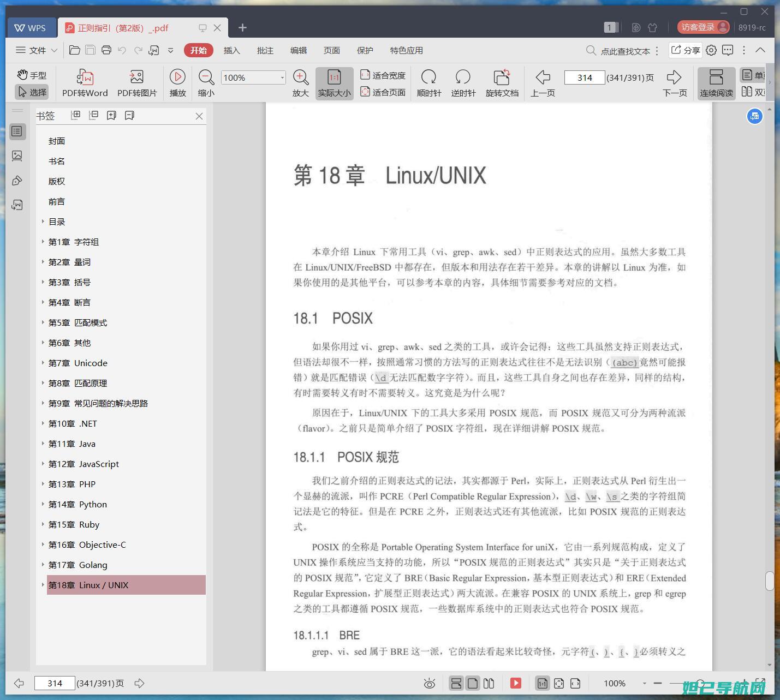780x700 pixels.
Task: Open file folder icon in quick toolbar
Action: 75,50
